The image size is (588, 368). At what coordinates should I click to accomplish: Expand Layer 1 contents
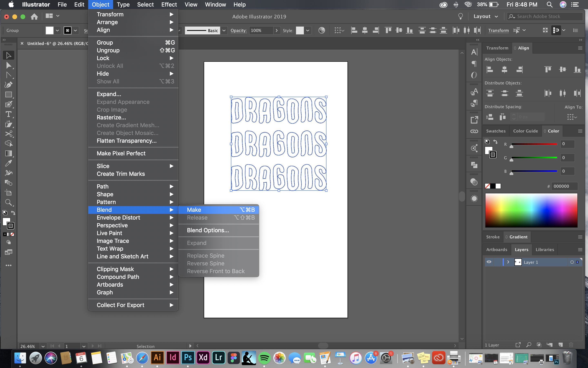pyautogui.click(x=508, y=262)
